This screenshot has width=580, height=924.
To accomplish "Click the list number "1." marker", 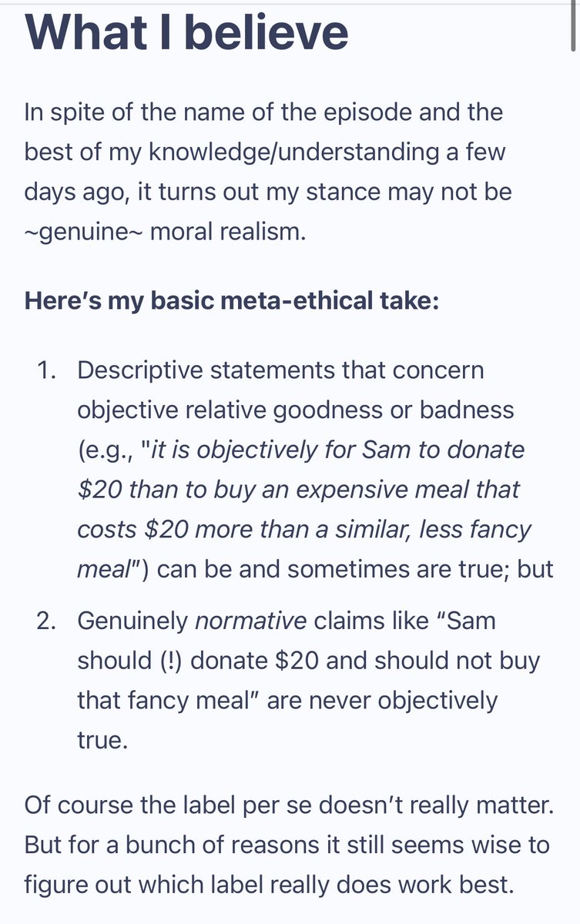I will 49,370.
